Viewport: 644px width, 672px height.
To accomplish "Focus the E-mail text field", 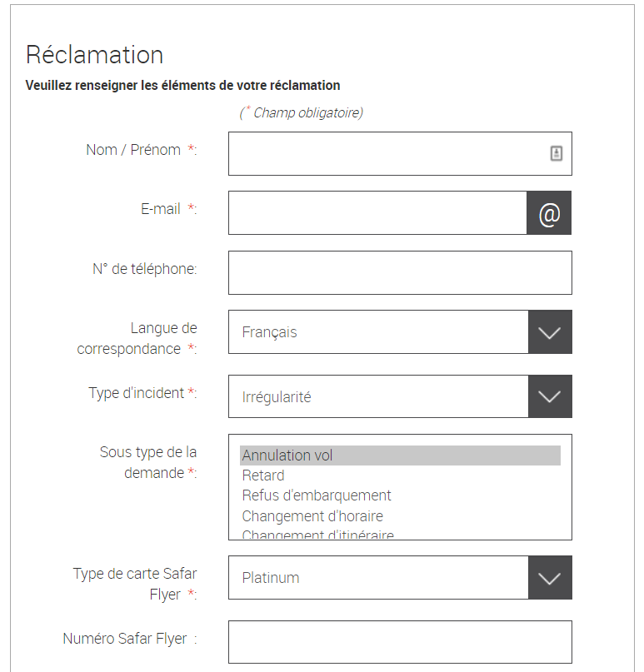I will pyautogui.click(x=377, y=213).
